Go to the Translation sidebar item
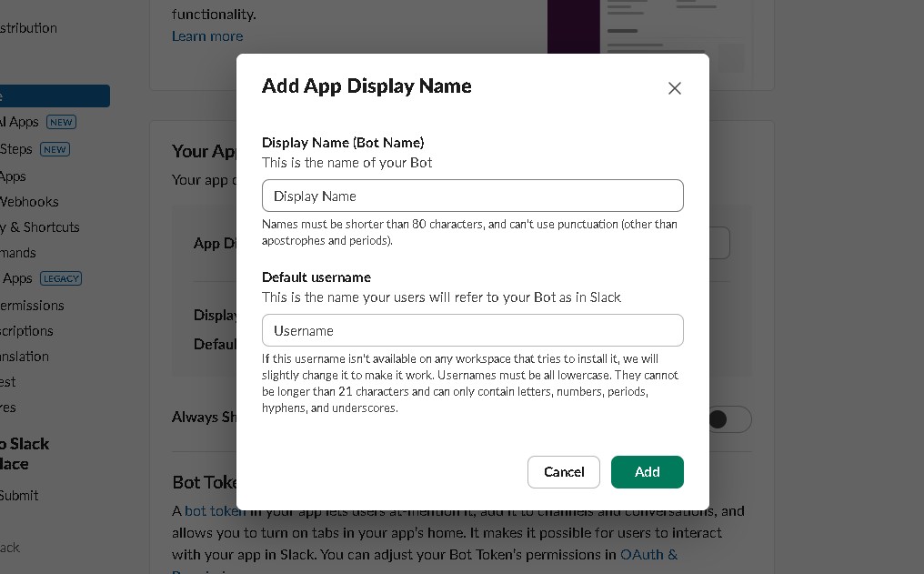The image size is (924, 574). point(25,357)
